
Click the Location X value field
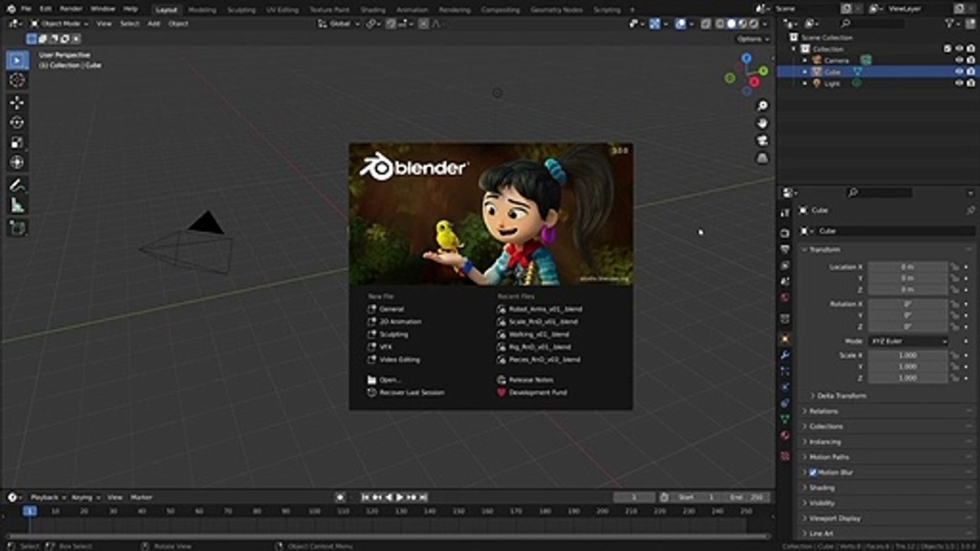pyautogui.click(x=907, y=267)
